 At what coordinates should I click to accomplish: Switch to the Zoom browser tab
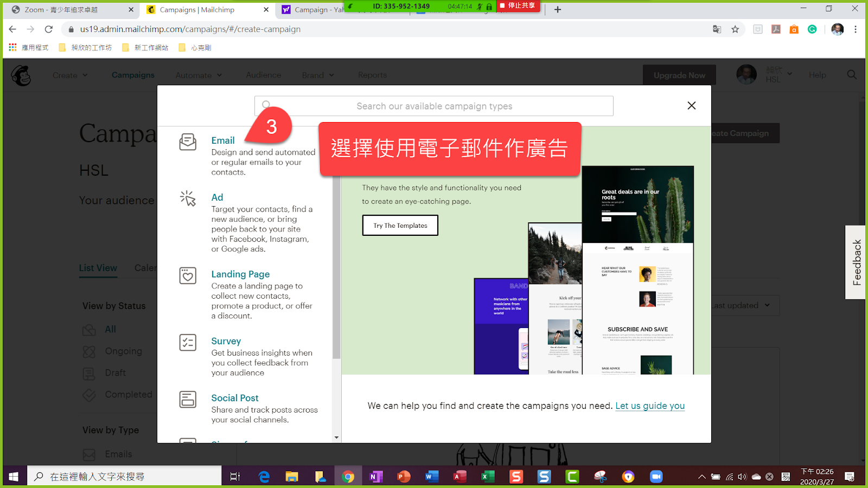click(72, 10)
